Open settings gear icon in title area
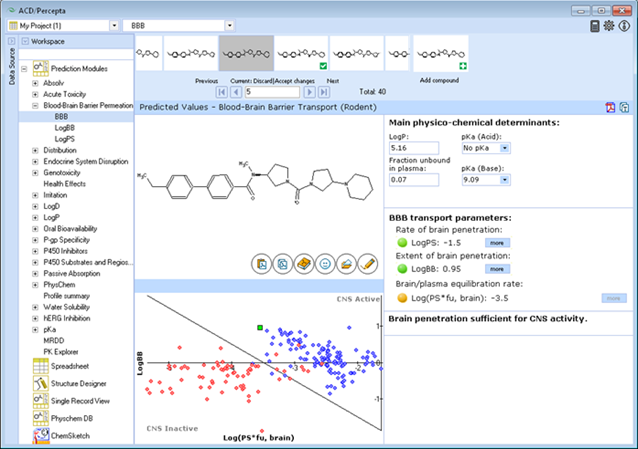Image resolution: width=638 pixels, height=449 pixels. (610, 25)
